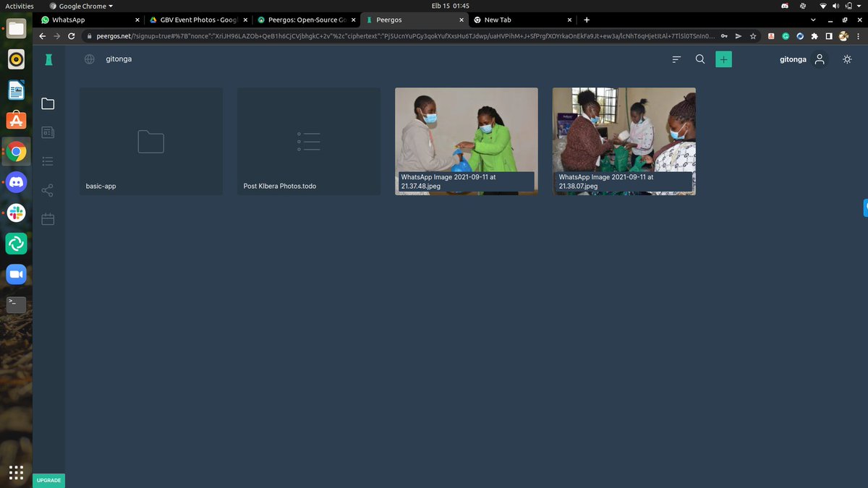The width and height of the screenshot is (868, 488).
Task: Open the Activities overview
Action: click(x=20, y=6)
